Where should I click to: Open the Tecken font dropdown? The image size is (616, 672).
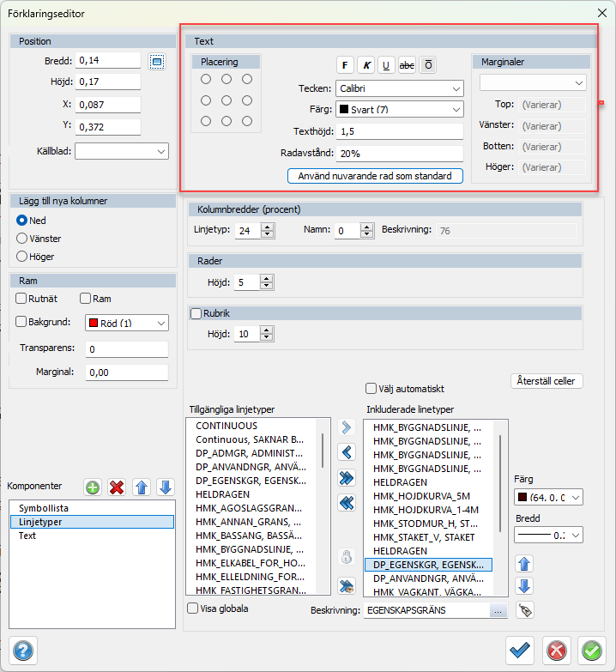[400, 88]
